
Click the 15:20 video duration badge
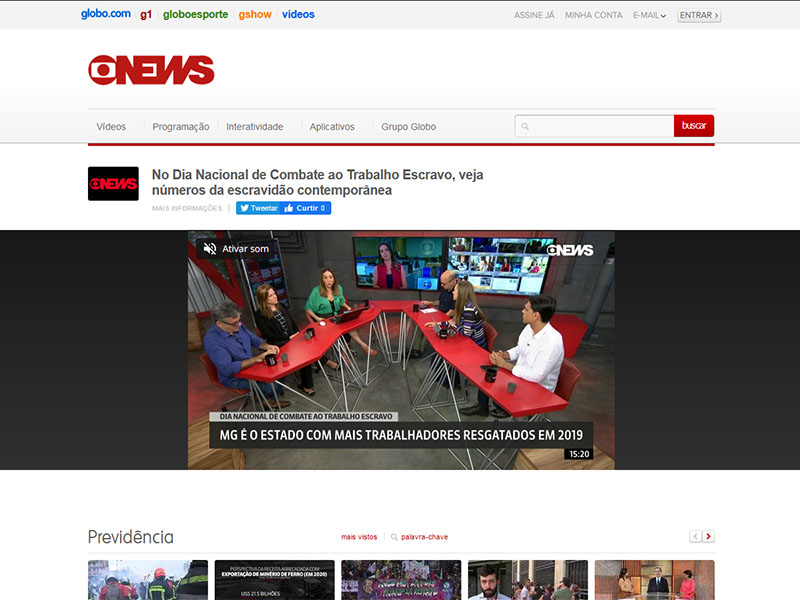click(x=579, y=454)
